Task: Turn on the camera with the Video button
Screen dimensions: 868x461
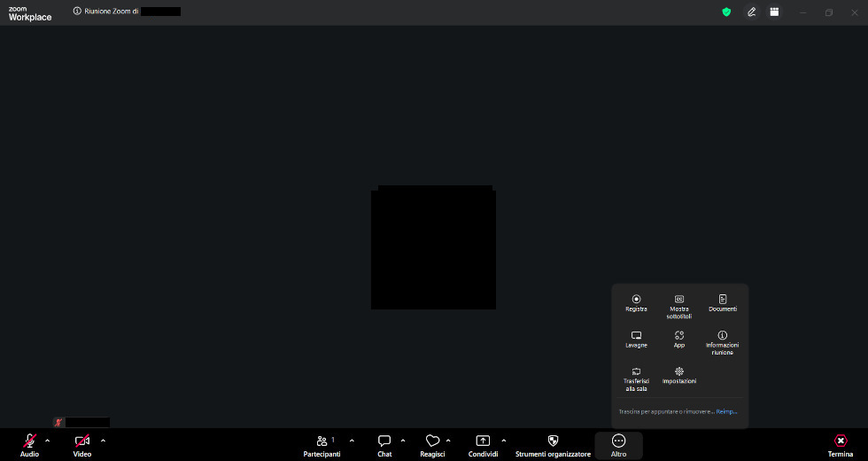Action: point(81,445)
